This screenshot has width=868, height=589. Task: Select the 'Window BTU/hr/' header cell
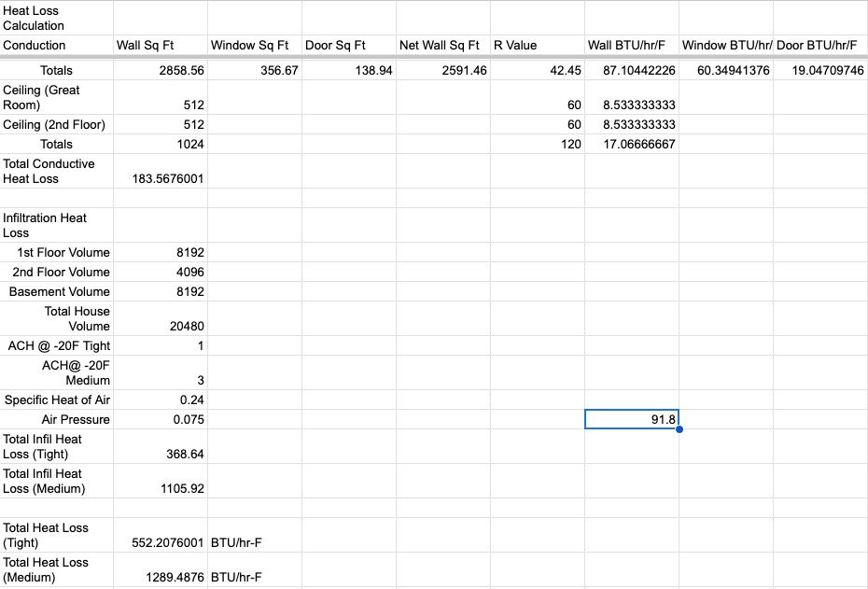point(726,46)
